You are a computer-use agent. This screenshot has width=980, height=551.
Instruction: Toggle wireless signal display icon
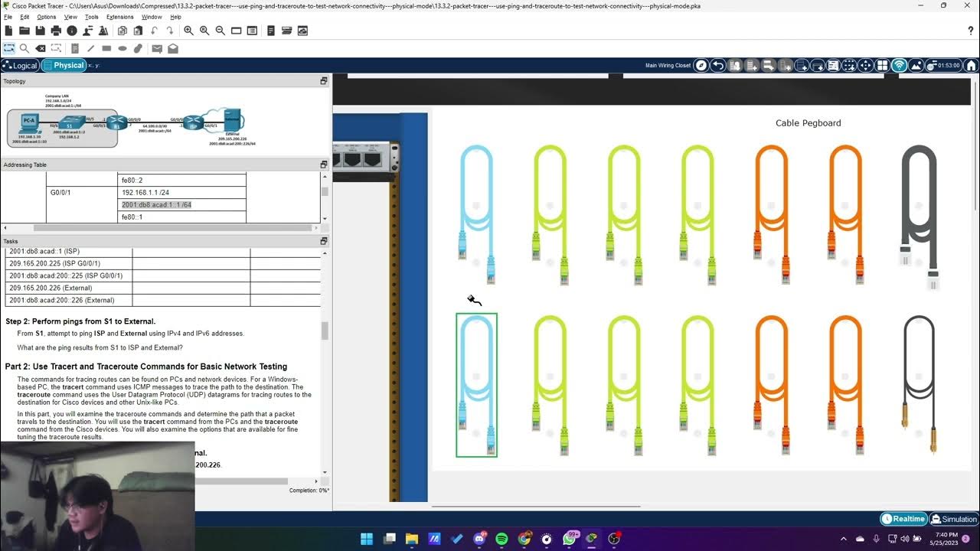900,65
